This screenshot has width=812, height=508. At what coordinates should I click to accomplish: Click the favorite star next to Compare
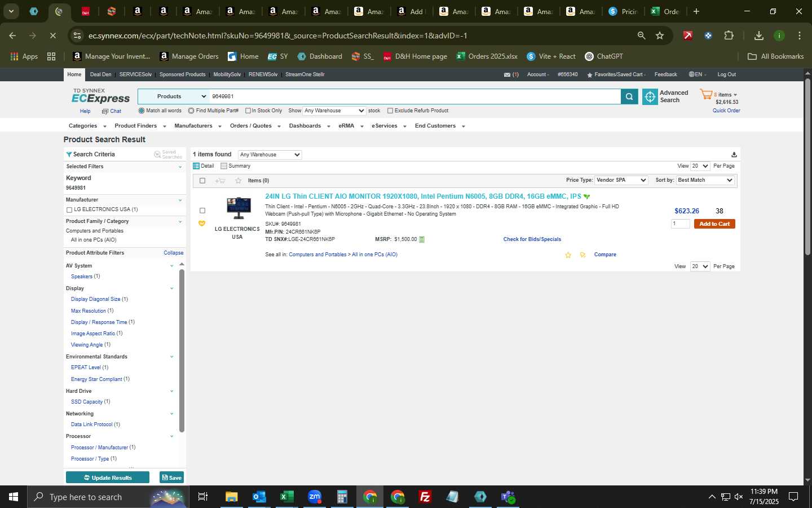[568, 255]
